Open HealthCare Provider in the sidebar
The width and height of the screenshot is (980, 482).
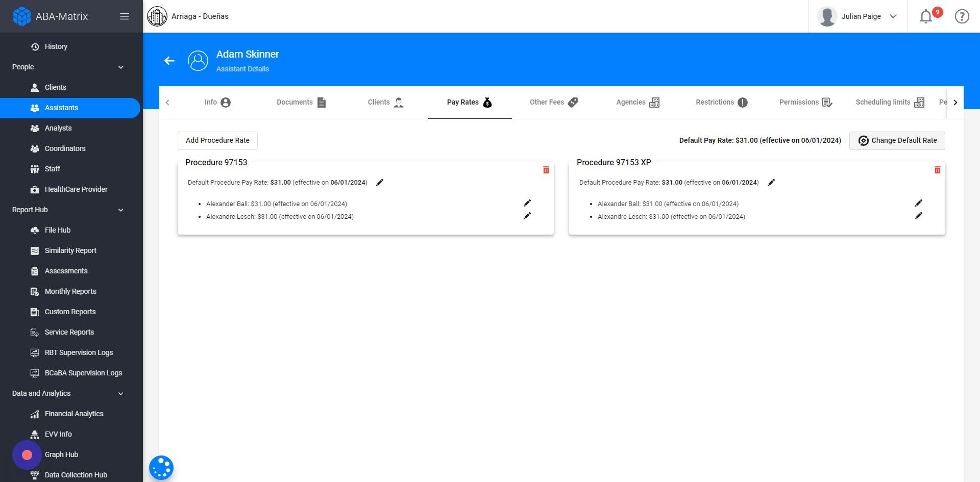click(76, 189)
